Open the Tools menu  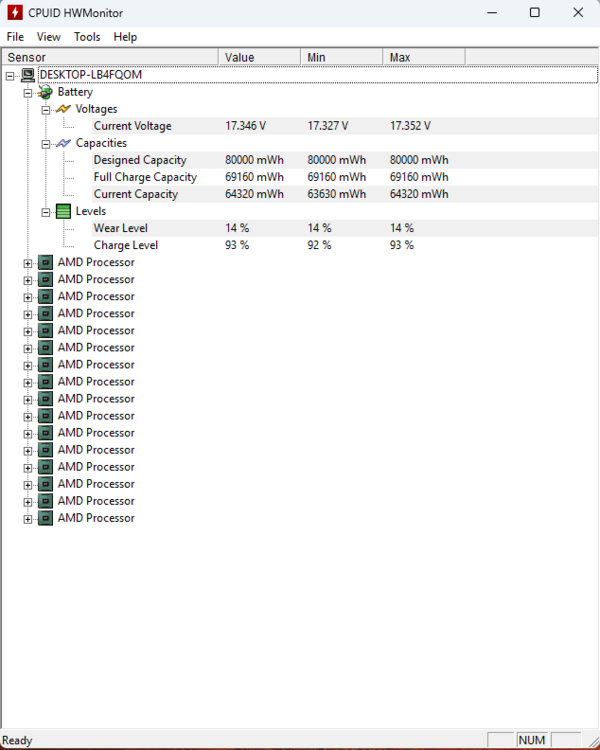point(87,37)
